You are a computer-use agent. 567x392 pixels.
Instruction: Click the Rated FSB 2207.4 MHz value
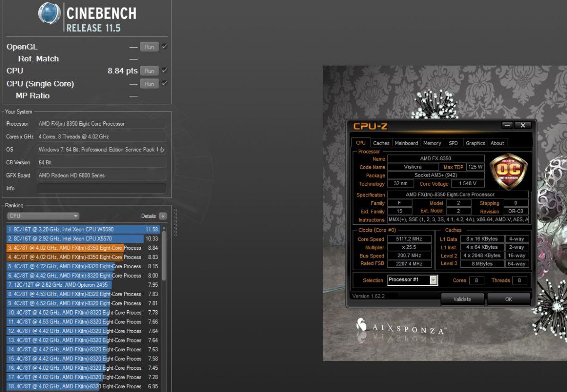[409, 264]
